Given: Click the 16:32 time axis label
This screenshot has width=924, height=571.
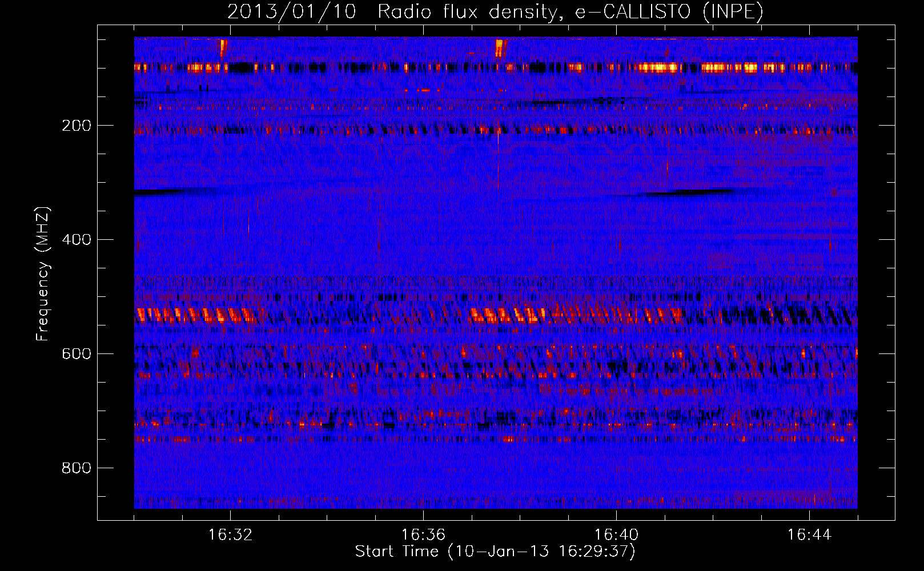Looking at the screenshot, I should pyautogui.click(x=230, y=535).
